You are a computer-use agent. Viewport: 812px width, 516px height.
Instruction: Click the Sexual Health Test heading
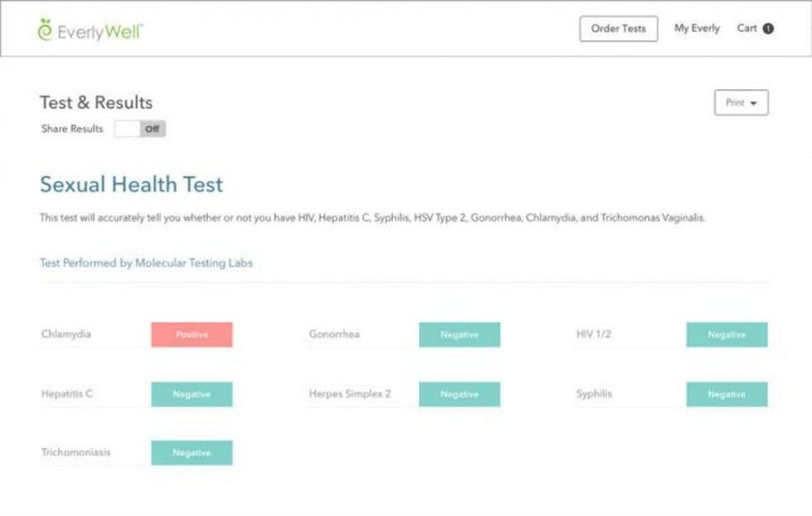131,185
